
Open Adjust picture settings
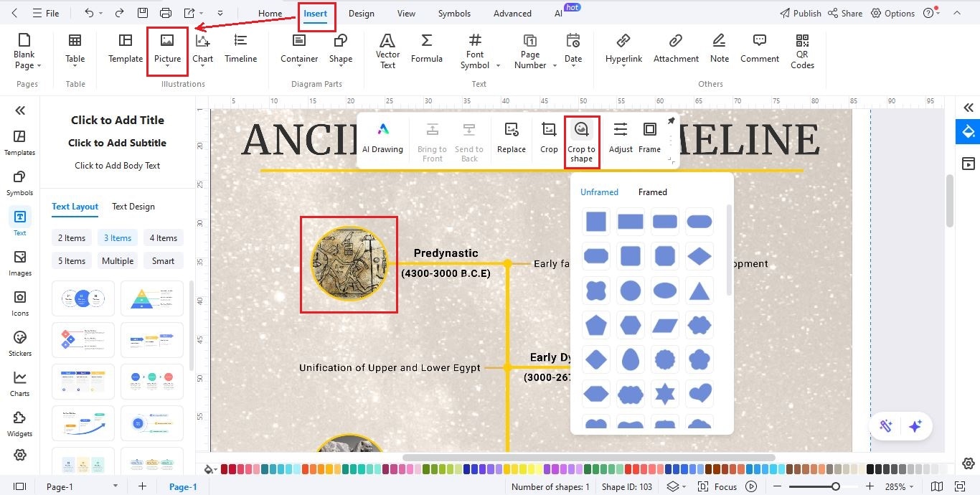pos(621,138)
